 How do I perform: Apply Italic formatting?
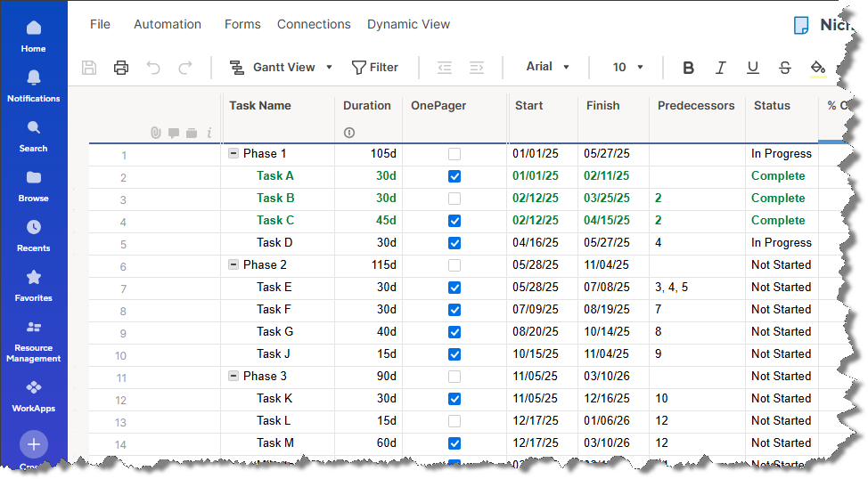721,68
